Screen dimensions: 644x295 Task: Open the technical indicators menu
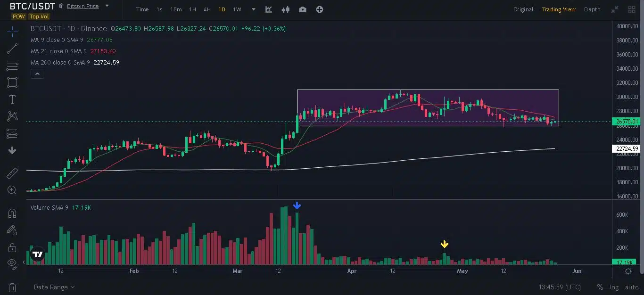[x=269, y=9]
